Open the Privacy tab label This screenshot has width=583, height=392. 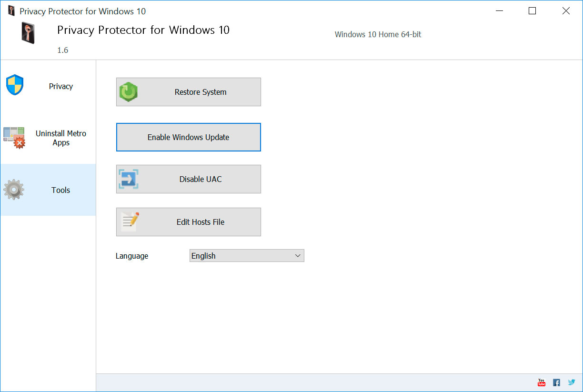(61, 86)
